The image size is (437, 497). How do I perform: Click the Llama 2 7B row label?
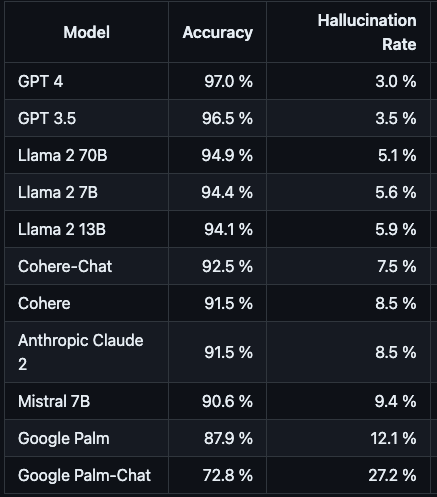pyautogui.click(x=58, y=192)
